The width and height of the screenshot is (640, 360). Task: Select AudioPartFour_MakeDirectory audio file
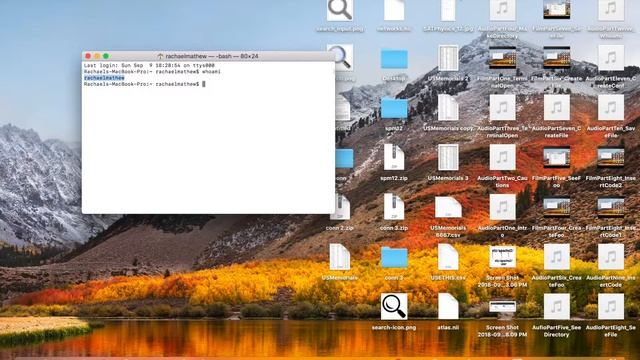coord(502,10)
